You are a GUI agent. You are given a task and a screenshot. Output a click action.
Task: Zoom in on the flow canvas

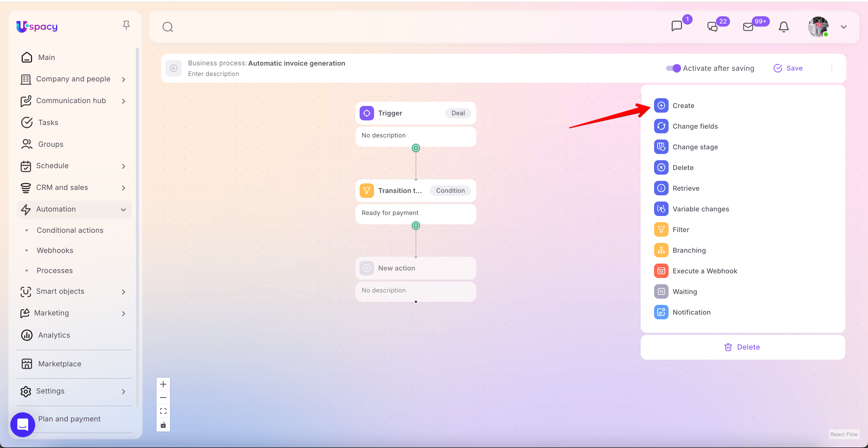pos(163,384)
